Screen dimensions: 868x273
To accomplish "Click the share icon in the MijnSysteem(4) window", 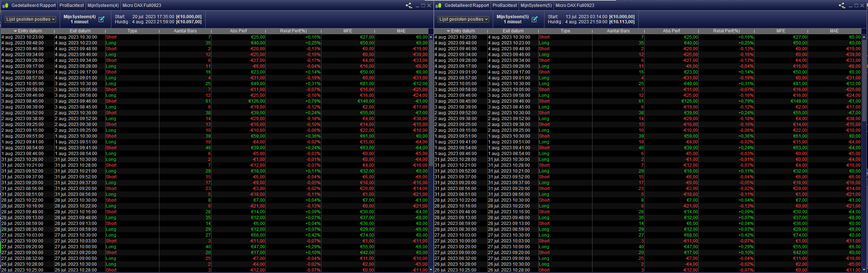I will click(409, 5).
